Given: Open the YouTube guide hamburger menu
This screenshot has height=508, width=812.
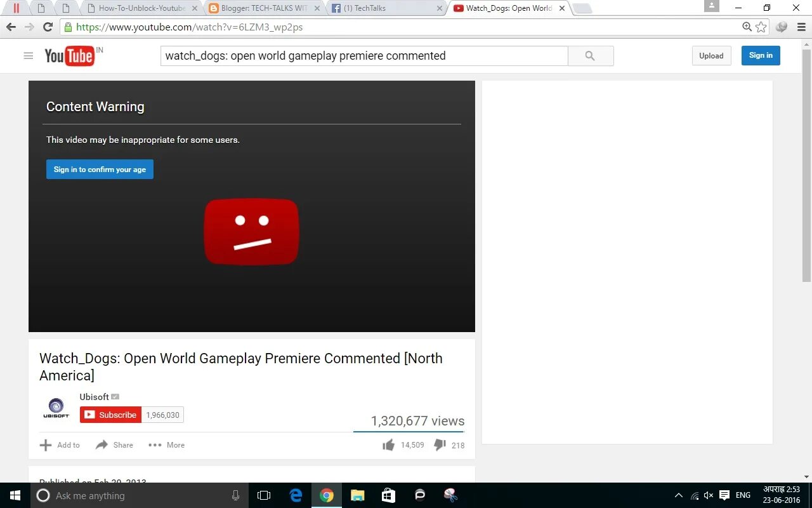Looking at the screenshot, I should (28, 56).
